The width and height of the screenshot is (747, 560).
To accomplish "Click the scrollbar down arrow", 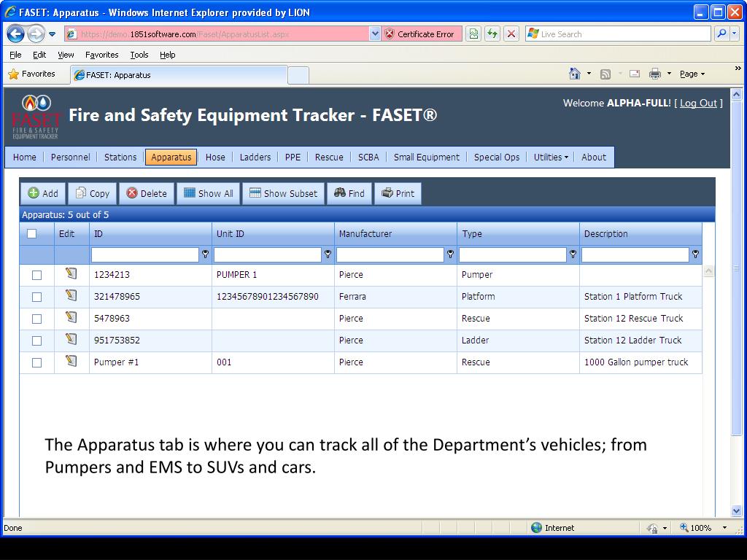I will [737, 511].
